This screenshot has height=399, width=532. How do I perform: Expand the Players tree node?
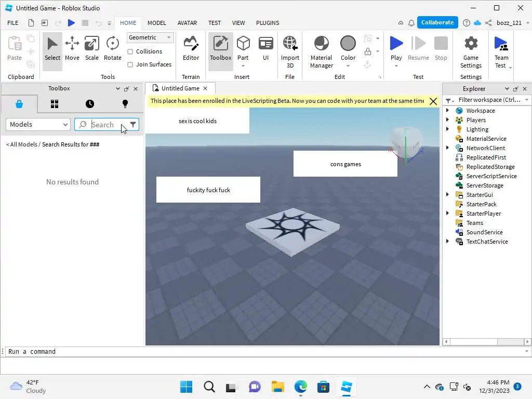coord(447,120)
